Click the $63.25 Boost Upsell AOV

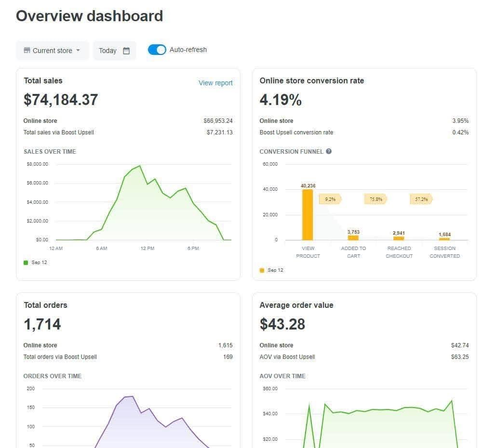coord(459,357)
